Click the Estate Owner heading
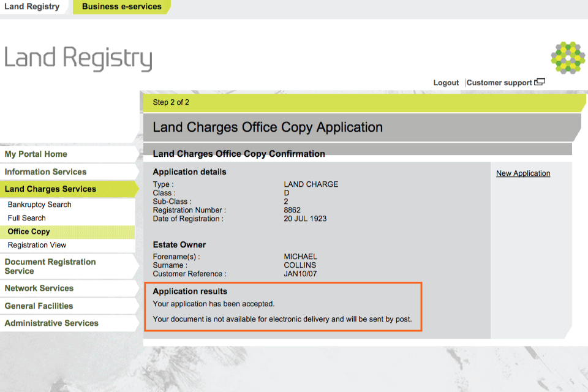The height and width of the screenshot is (392, 588). (179, 244)
